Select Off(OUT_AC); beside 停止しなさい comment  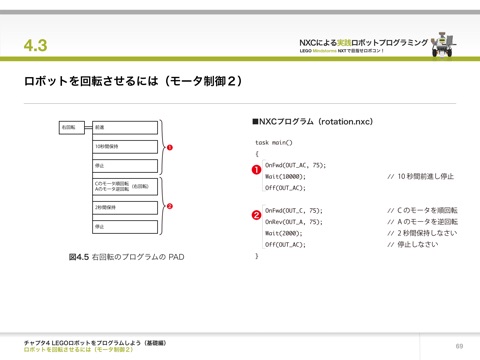coord(285,245)
